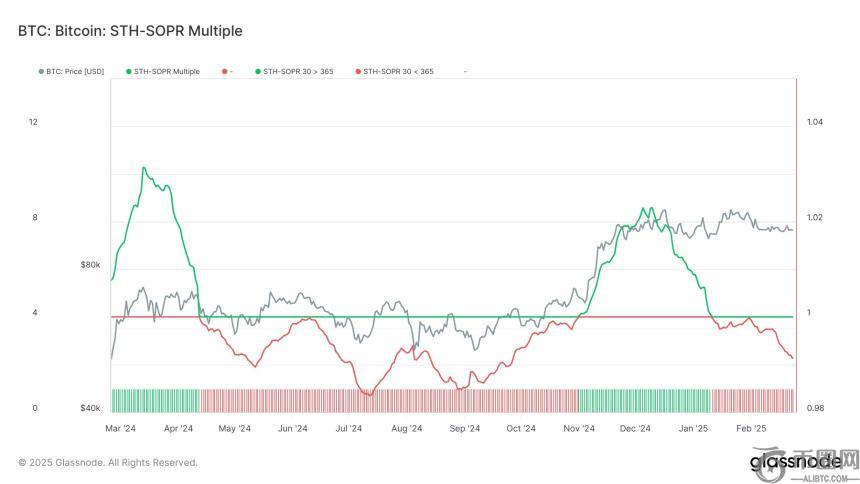Click the $40k price axis label

click(91, 408)
